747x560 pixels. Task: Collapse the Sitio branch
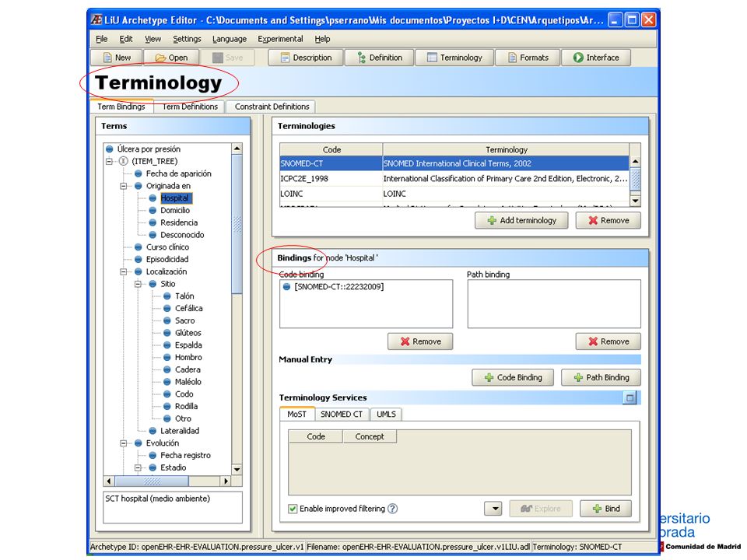point(138,285)
